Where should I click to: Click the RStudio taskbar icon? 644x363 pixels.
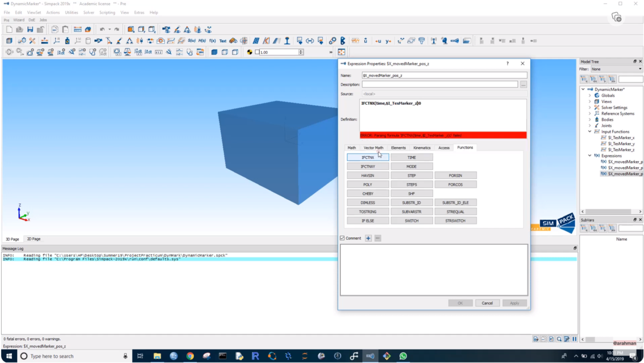click(255, 355)
